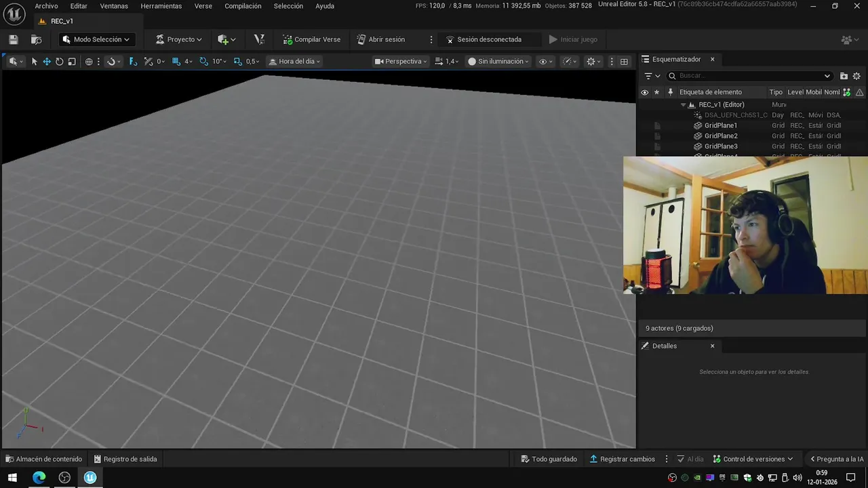Image resolution: width=868 pixels, height=488 pixels.
Task: Toggle world/local coordinate globe icon
Action: pos(89,61)
